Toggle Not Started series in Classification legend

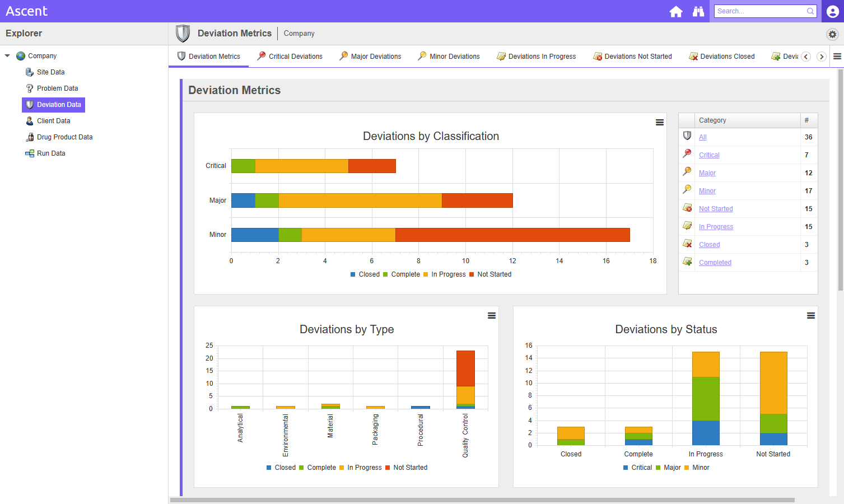[491, 274]
